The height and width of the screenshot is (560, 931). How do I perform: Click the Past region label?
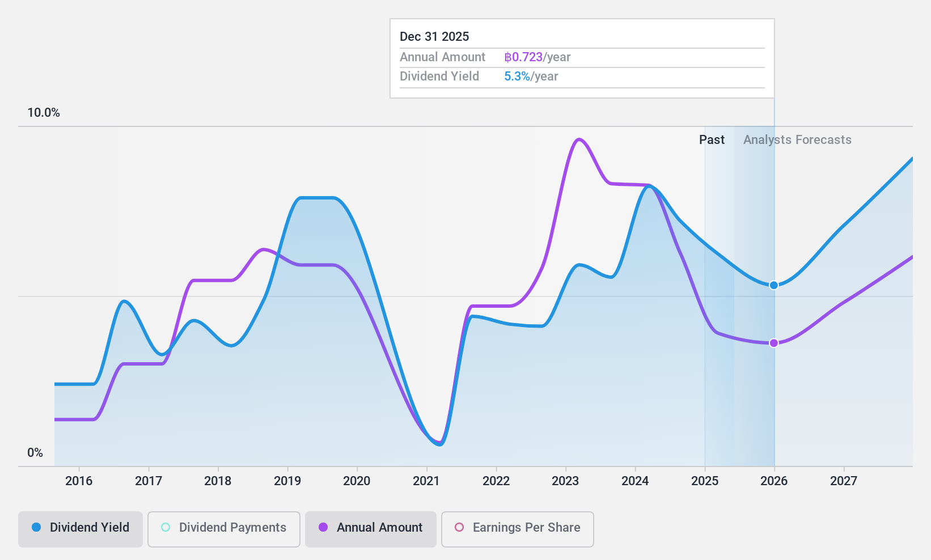point(712,140)
